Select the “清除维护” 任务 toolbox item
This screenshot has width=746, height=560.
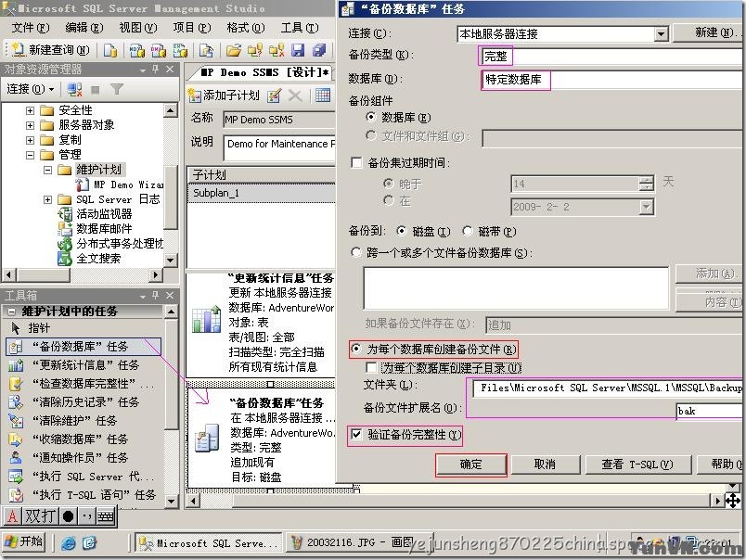click(x=62, y=421)
